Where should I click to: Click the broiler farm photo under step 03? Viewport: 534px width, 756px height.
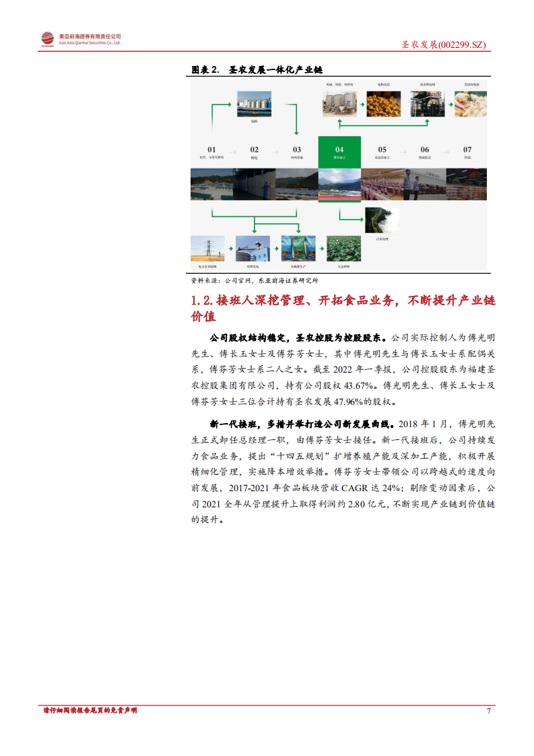click(297, 184)
